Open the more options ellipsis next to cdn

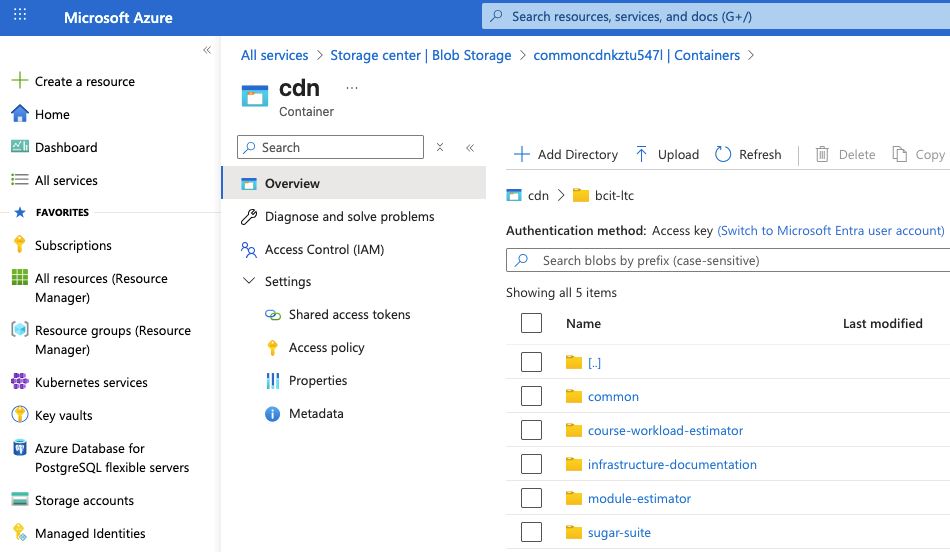point(351,88)
